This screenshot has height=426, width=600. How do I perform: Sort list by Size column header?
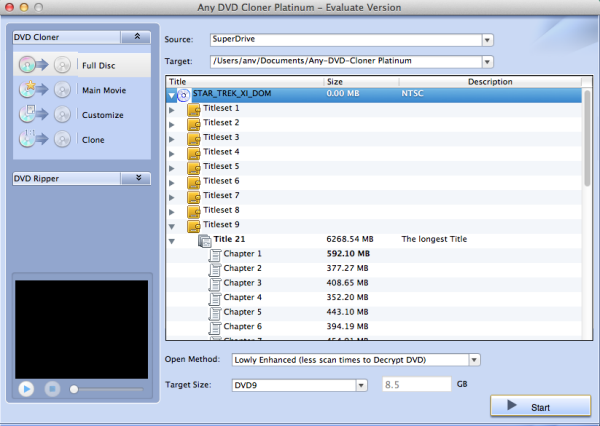pyautogui.click(x=361, y=82)
